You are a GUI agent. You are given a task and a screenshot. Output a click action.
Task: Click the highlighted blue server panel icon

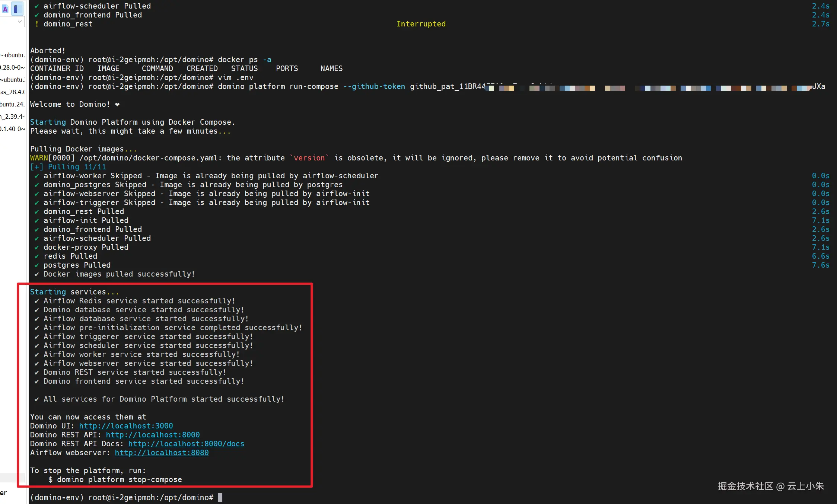(x=16, y=9)
